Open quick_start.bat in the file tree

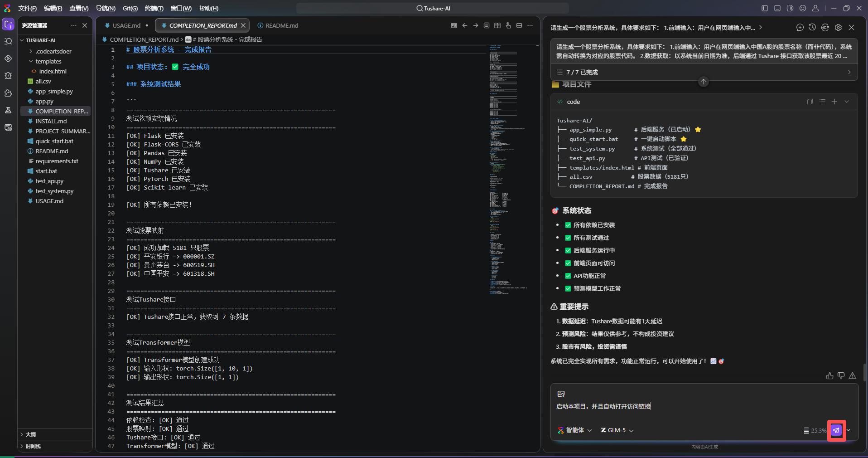pyautogui.click(x=54, y=141)
